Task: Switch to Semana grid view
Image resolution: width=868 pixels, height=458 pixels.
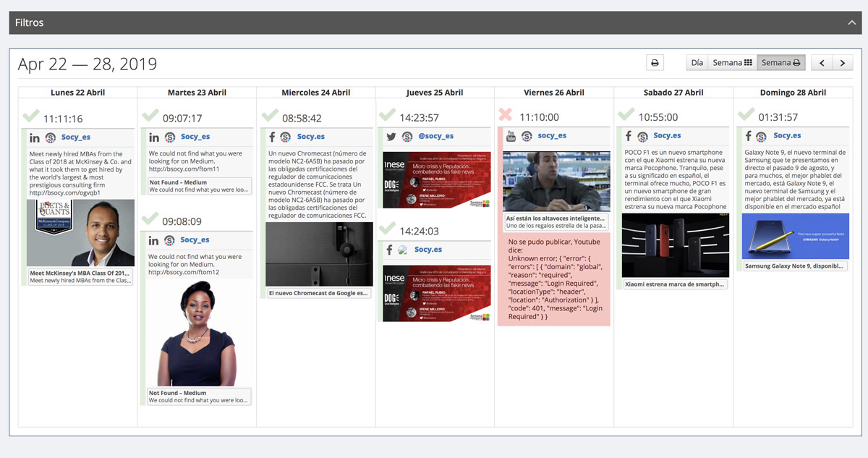Action: pos(732,63)
